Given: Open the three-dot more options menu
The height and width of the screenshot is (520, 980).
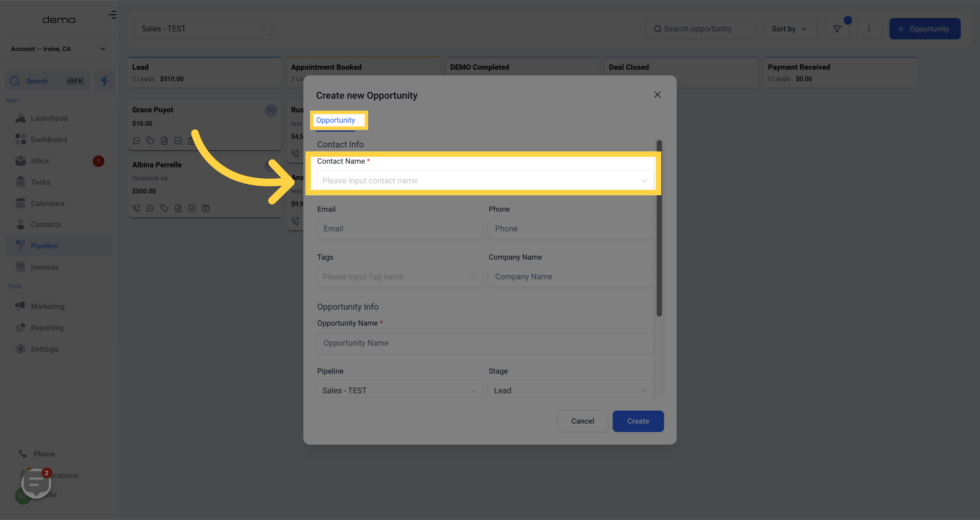Looking at the screenshot, I should tap(869, 29).
